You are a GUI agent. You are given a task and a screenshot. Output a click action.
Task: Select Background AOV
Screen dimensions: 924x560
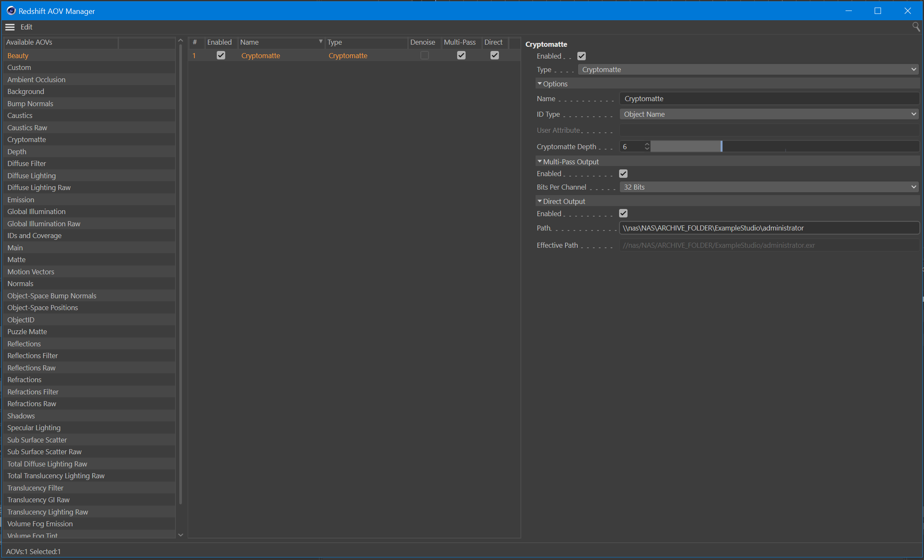tap(89, 91)
